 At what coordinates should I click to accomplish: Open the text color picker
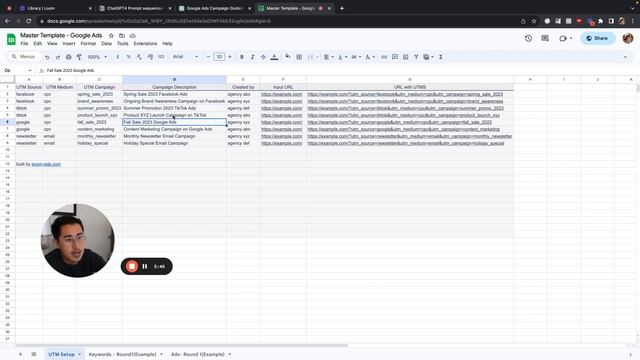(274, 57)
